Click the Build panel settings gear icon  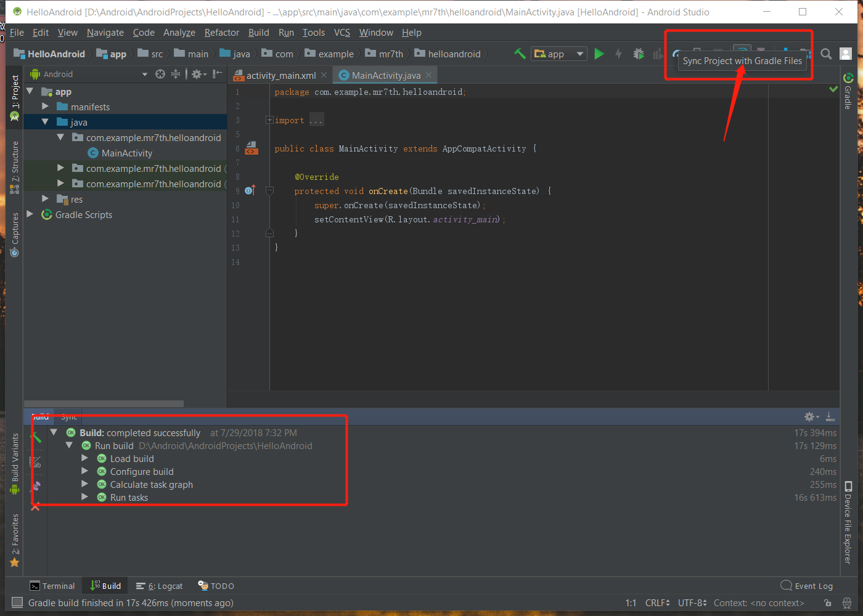(811, 417)
